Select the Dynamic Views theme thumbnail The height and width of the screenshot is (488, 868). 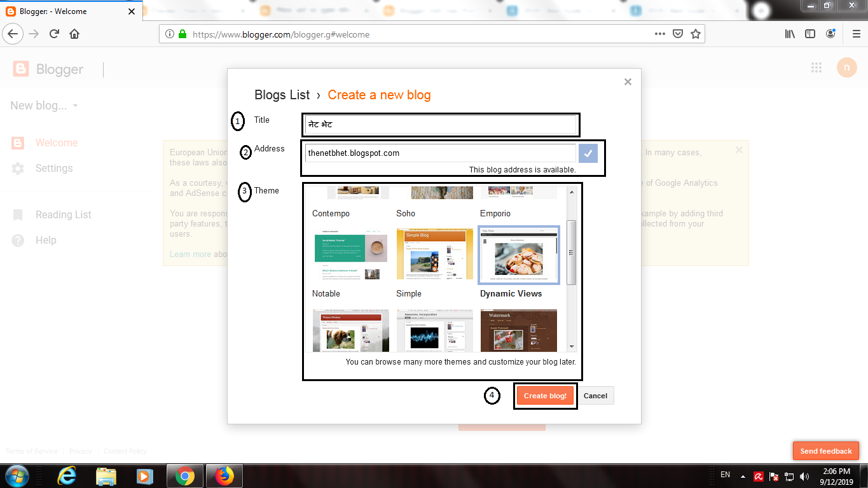pyautogui.click(x=519, y=254)
